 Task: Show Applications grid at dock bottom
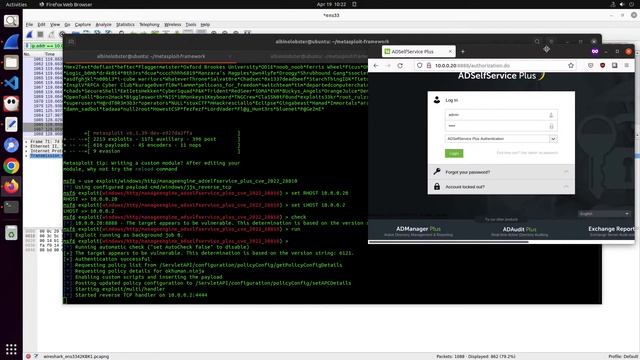coord(11,349)
